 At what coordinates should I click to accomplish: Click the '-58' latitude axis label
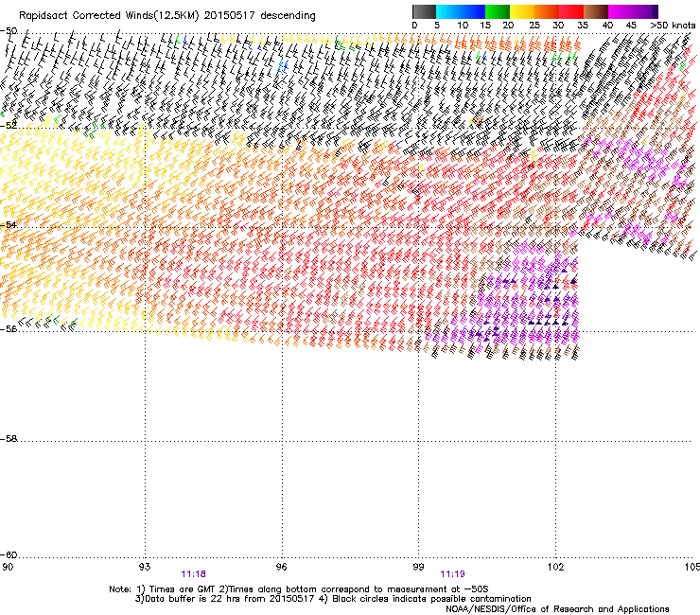(x=9, y=439)
